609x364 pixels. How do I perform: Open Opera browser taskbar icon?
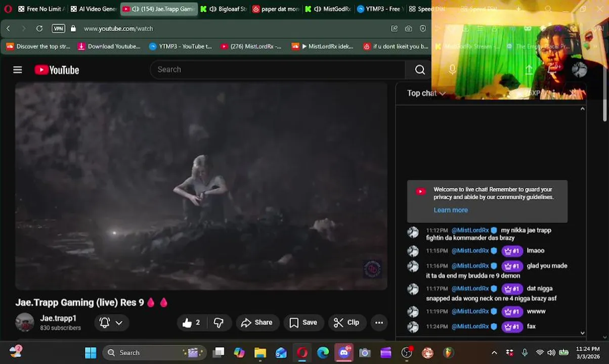[302, 353]
